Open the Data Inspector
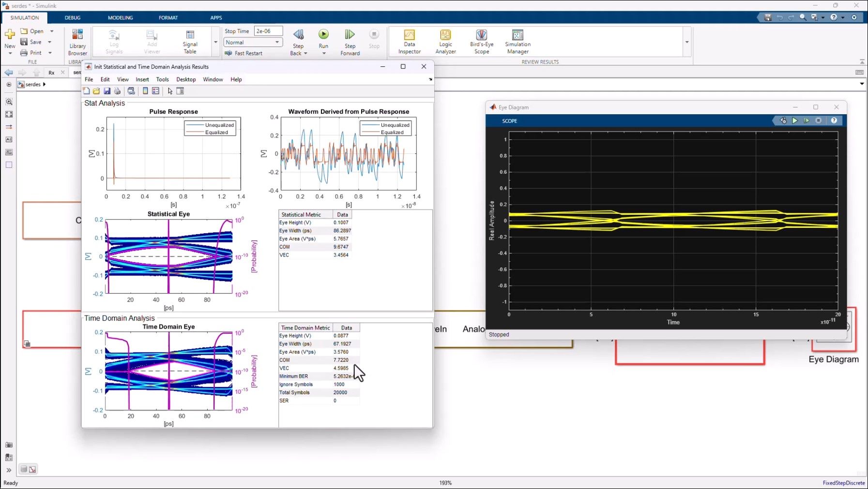The image size is (868, 489). (x=409, y=41)
